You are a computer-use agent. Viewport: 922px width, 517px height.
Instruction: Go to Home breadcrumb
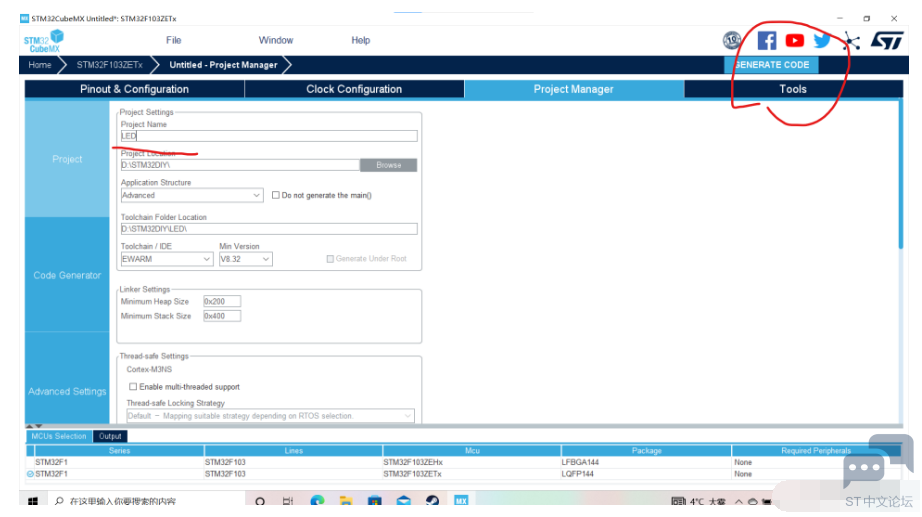pos(40,65)
